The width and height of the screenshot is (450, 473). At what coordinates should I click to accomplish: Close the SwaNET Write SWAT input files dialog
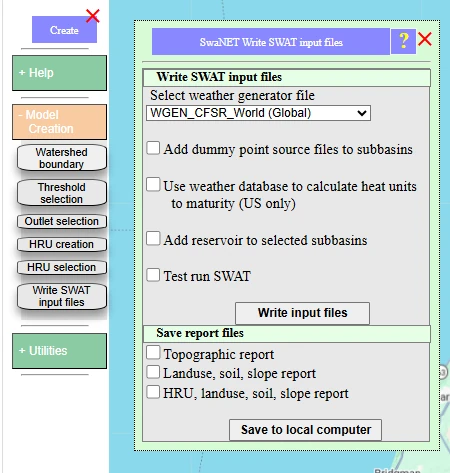pos(425,39)
